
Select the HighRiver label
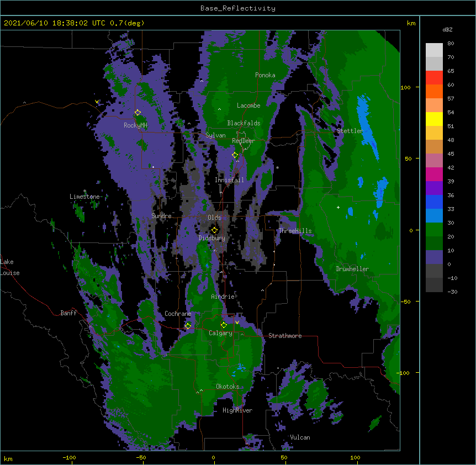pos(237,410)
